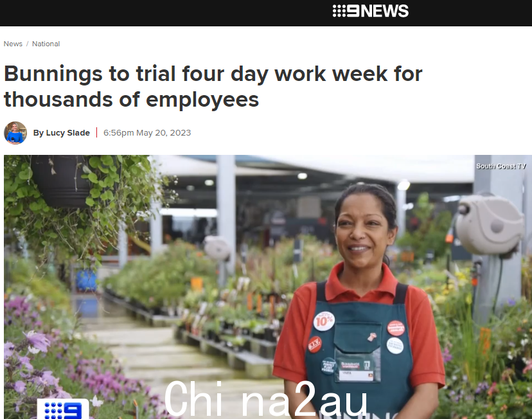Open the News breadcrumb link
532x419 pixels.
pyautogui.click(x=13, y=44)
